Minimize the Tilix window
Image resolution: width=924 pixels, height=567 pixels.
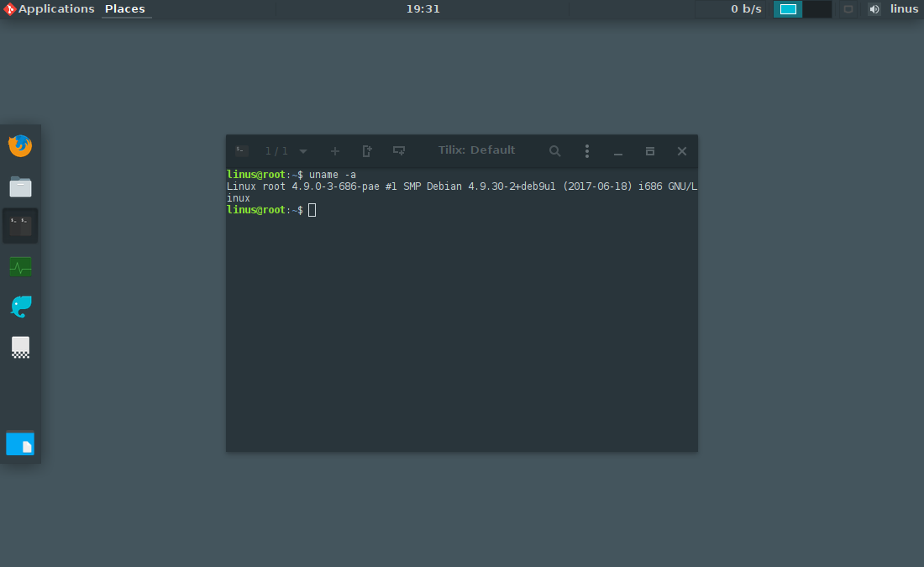click(x=618, y=152)
